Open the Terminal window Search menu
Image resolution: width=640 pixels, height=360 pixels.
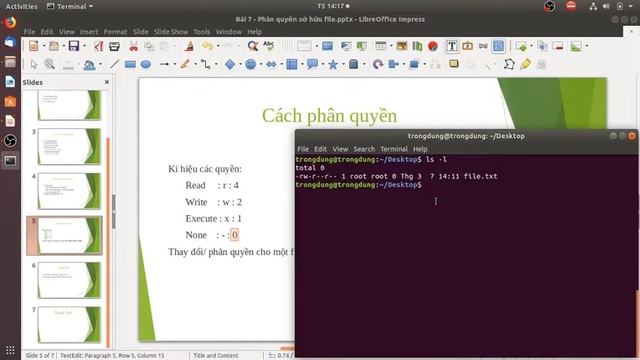pyautogui.click(x=364, y=149)
